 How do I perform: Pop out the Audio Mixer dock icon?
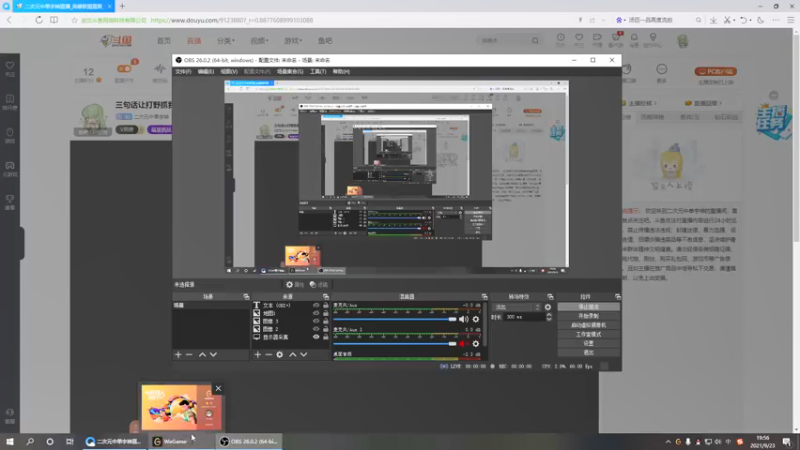pyautogui.click(x=484, y=296)
